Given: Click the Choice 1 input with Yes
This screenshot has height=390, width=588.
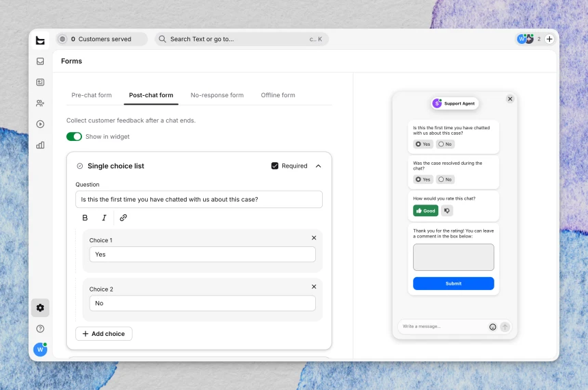Looking at the screenshot, I should pos(202,255).
